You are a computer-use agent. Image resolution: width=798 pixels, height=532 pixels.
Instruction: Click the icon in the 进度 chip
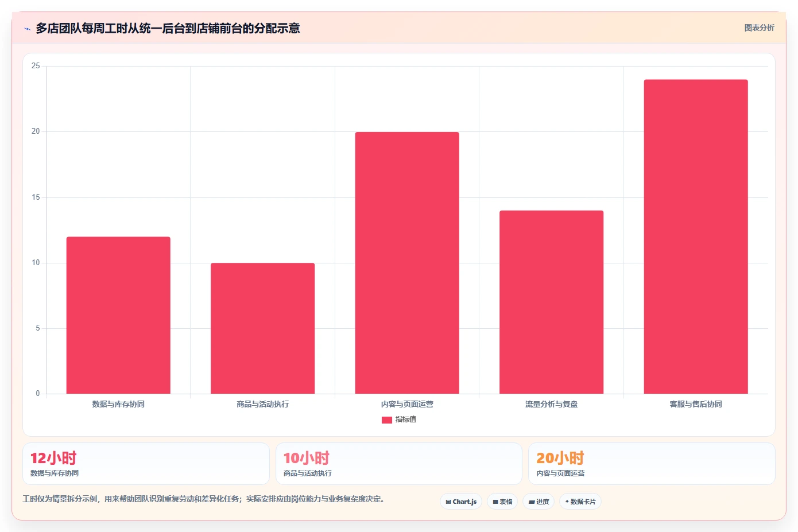coord(532,502)
